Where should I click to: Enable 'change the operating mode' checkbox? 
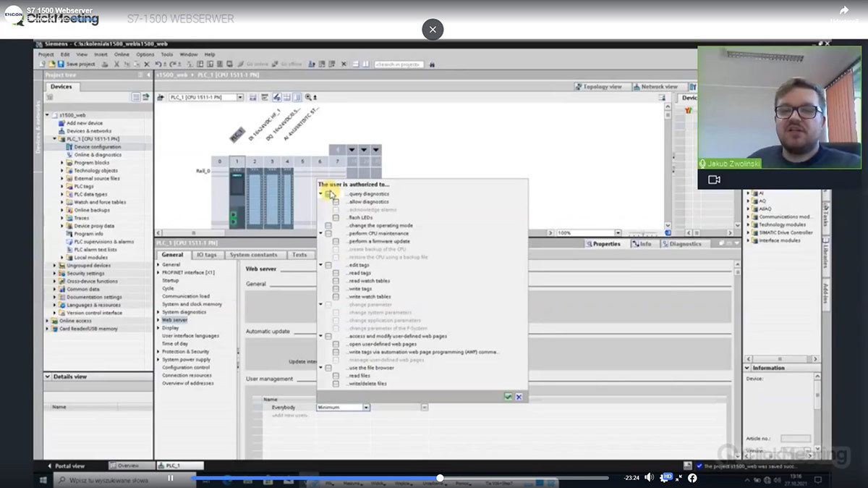(328, 226)
